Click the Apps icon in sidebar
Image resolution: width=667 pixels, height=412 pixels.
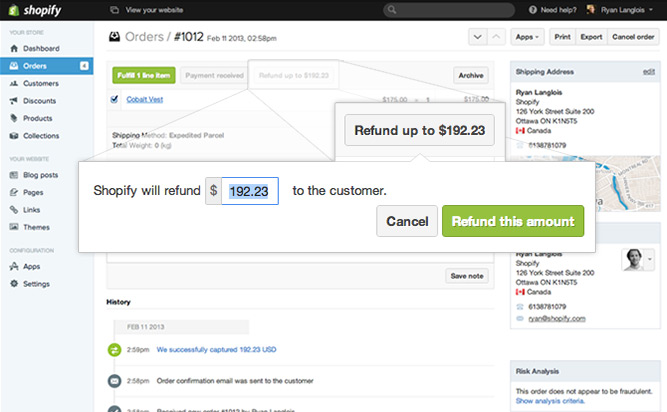tap(14, 266)
